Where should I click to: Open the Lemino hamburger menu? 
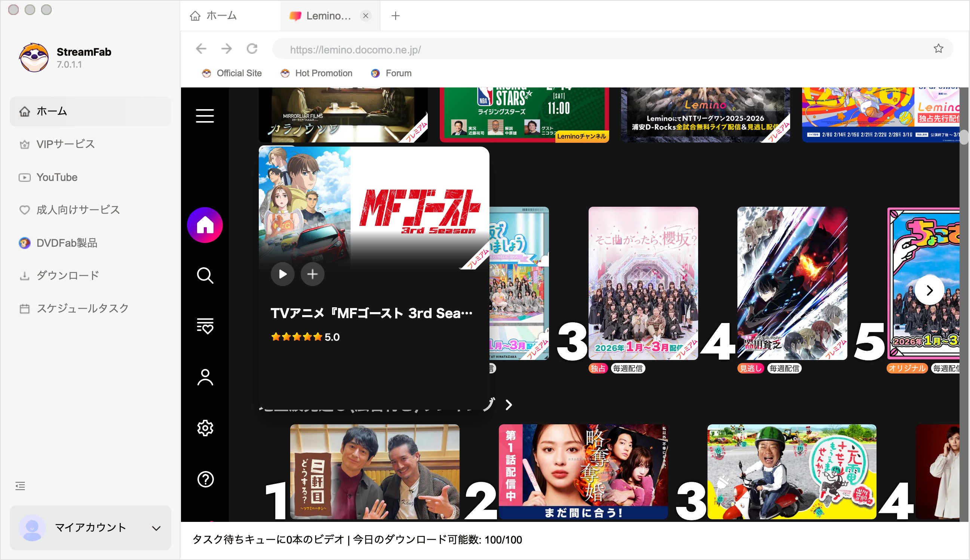pos(204,116)
